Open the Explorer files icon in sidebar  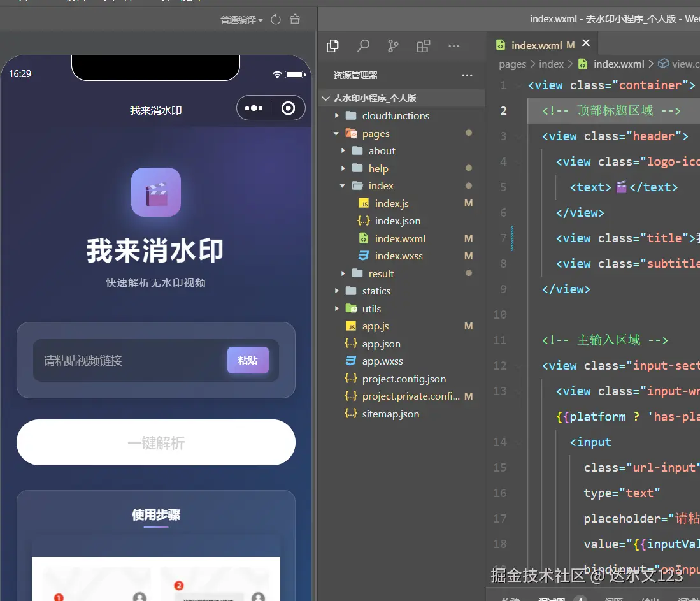pyautogui.click(x=332, y=46)
